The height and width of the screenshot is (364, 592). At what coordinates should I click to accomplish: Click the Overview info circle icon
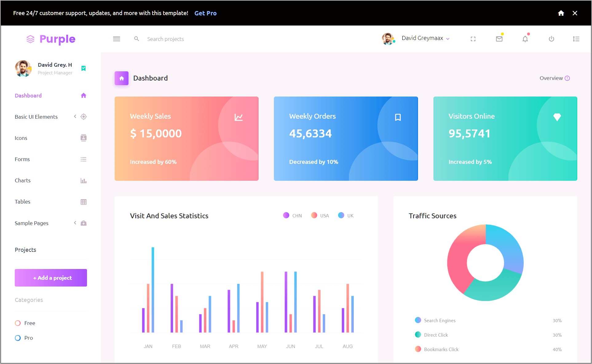pyautogui.click(x=567, y=78)
